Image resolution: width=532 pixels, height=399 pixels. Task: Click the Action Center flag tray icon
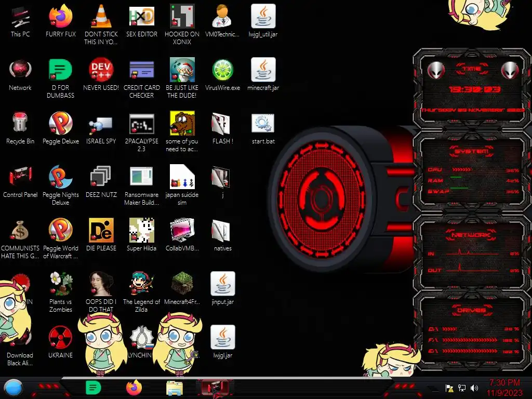(449, 388)
